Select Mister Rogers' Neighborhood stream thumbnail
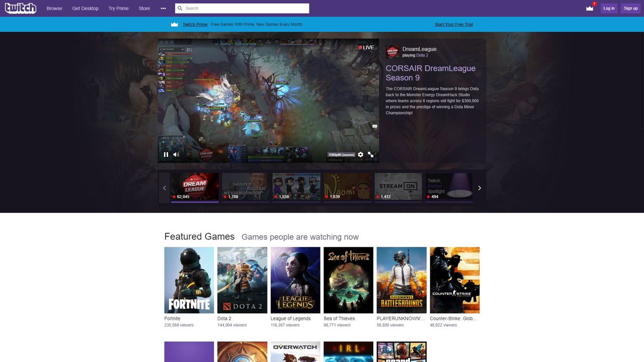Screen dimensions: 644x362 pos(246,187)
